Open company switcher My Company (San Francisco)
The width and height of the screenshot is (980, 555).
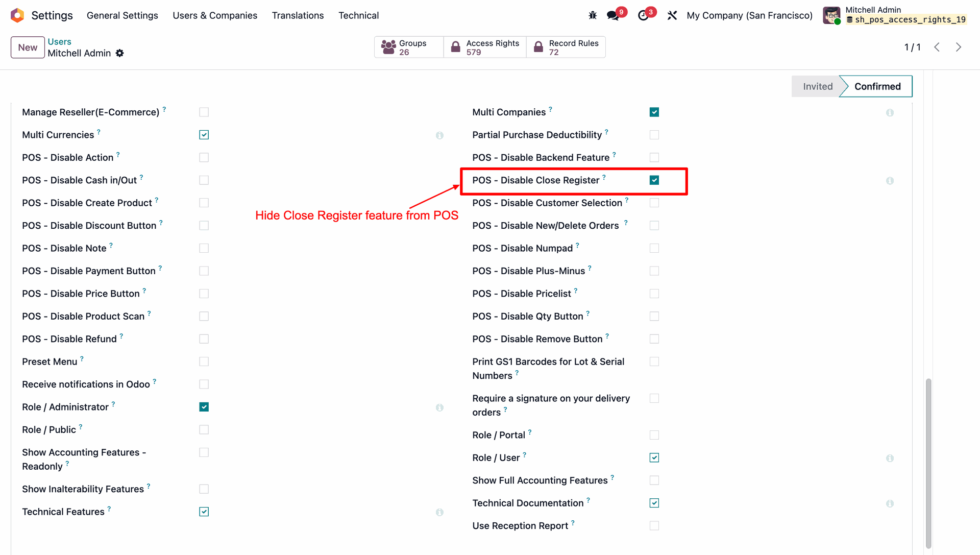tap(749, 15)
